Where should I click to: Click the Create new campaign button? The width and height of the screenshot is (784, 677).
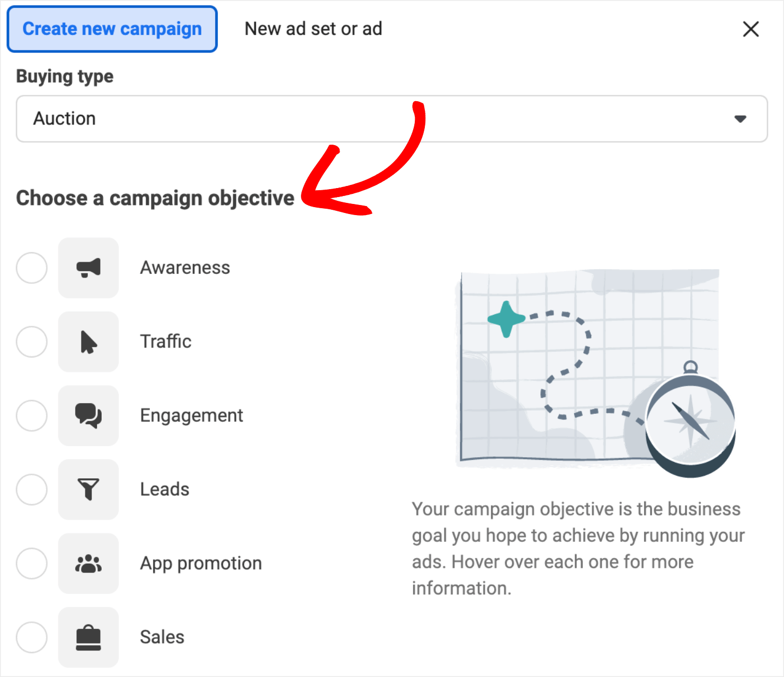point(112,29)
